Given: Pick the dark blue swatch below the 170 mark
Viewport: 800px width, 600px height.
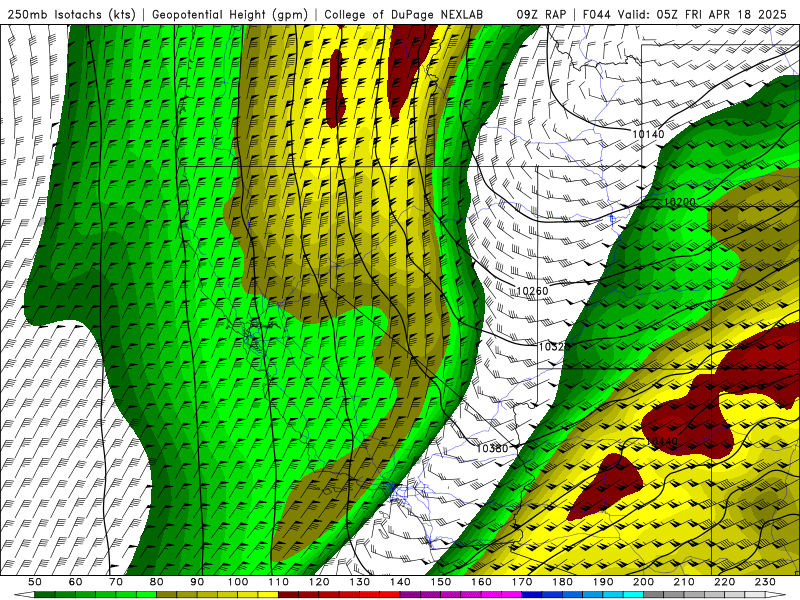Looking at the screenshot, I should pyautogui.click(x=532, y=595).
